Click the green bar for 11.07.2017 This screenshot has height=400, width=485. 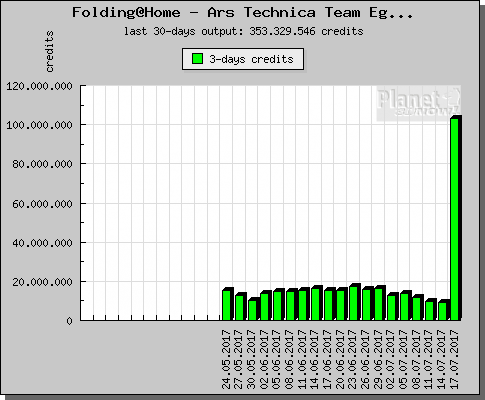point(429,311)
